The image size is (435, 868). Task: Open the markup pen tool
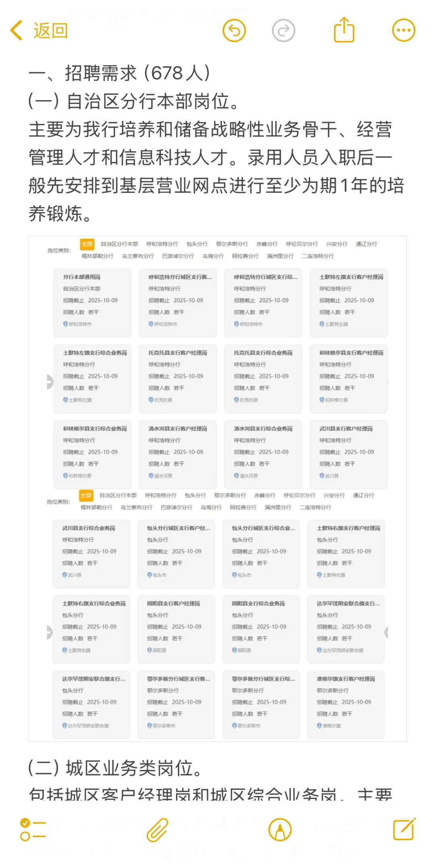[280, 830]
